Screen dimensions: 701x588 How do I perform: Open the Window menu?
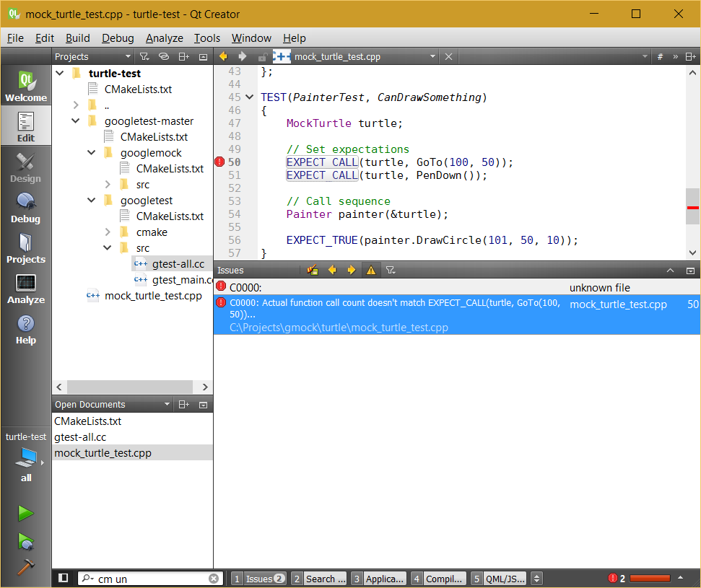(x=251, y=38)
